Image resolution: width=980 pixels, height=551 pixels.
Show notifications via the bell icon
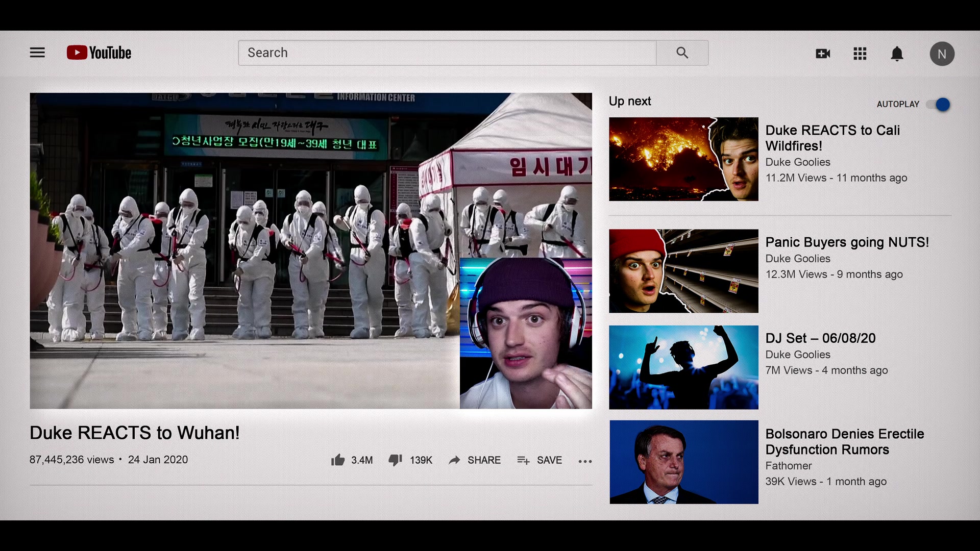[x=897, y=54]
